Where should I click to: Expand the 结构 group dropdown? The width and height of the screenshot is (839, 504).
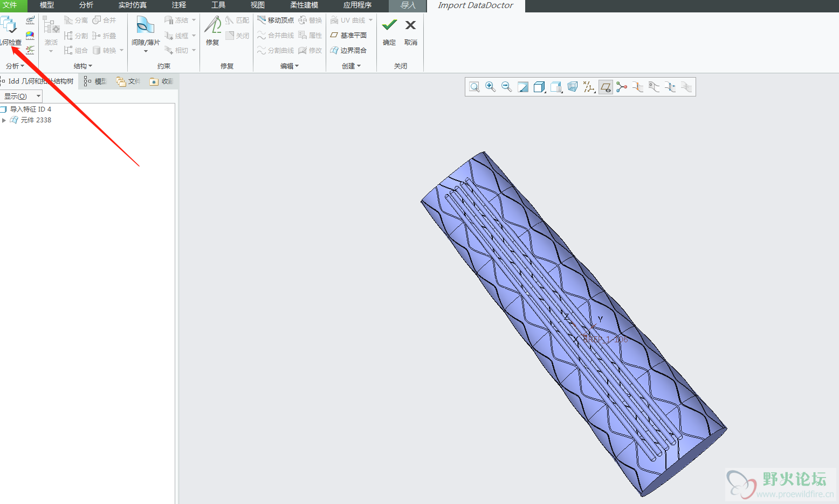[x=83, y=66]
